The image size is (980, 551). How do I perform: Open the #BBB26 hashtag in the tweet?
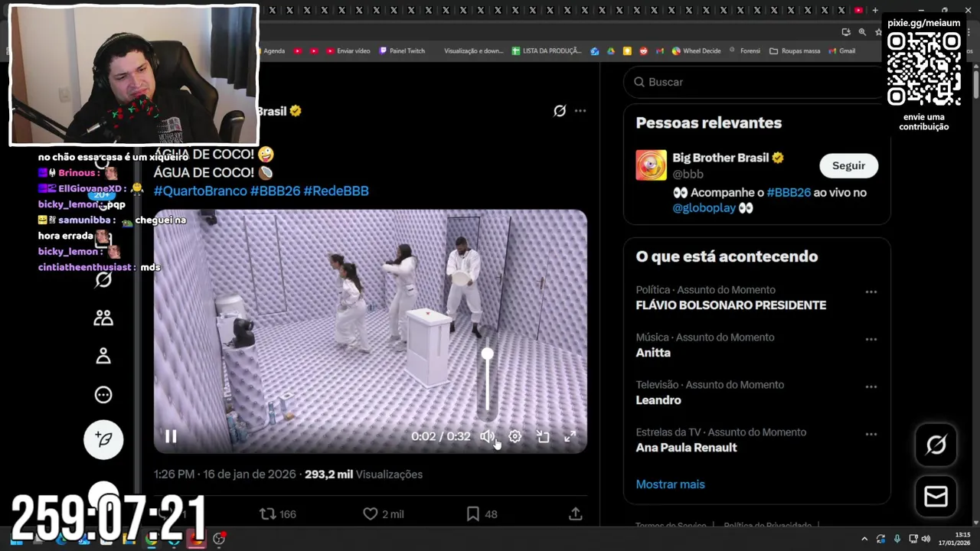(x=275, y=191)
